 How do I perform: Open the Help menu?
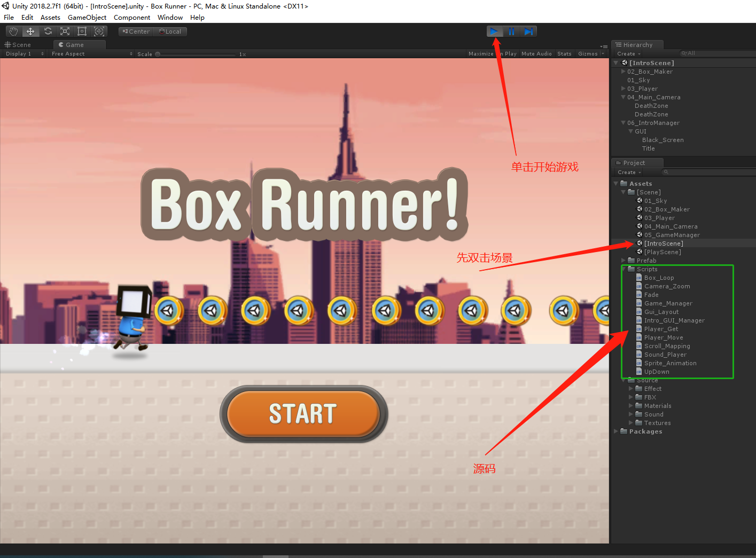[x=197, y=18]
